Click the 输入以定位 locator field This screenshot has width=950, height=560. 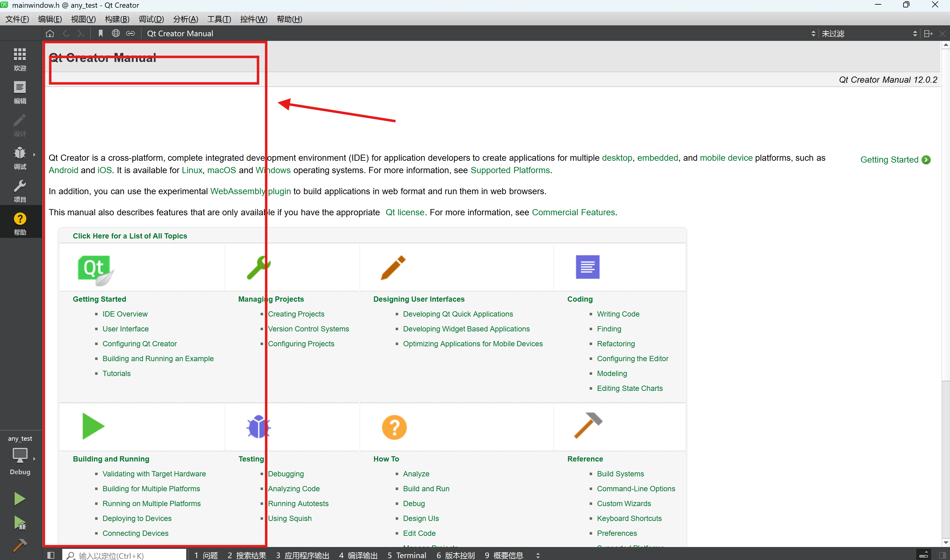tap(125, 555)
